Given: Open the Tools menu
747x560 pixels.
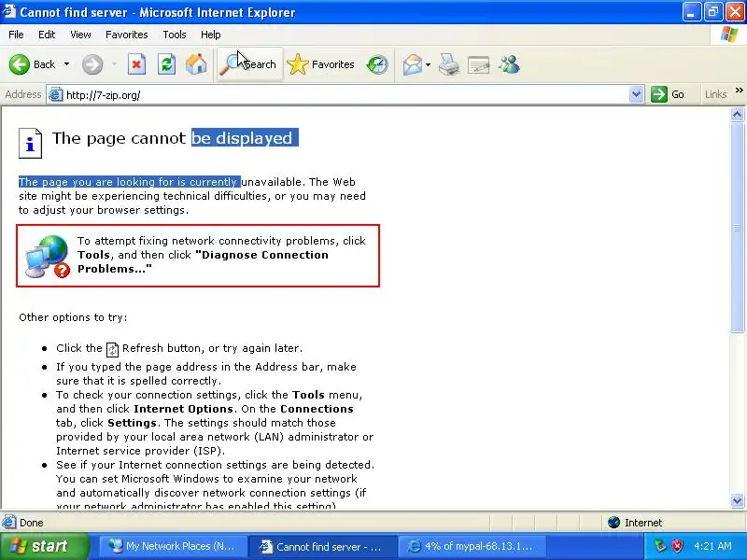Looking at the screenshot, I should [175, 35].
